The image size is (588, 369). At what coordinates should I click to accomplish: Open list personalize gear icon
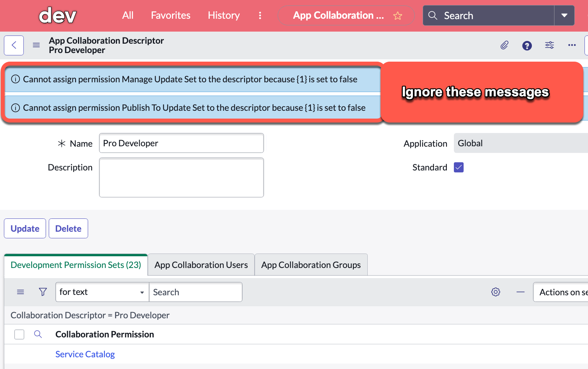(496, 292)
